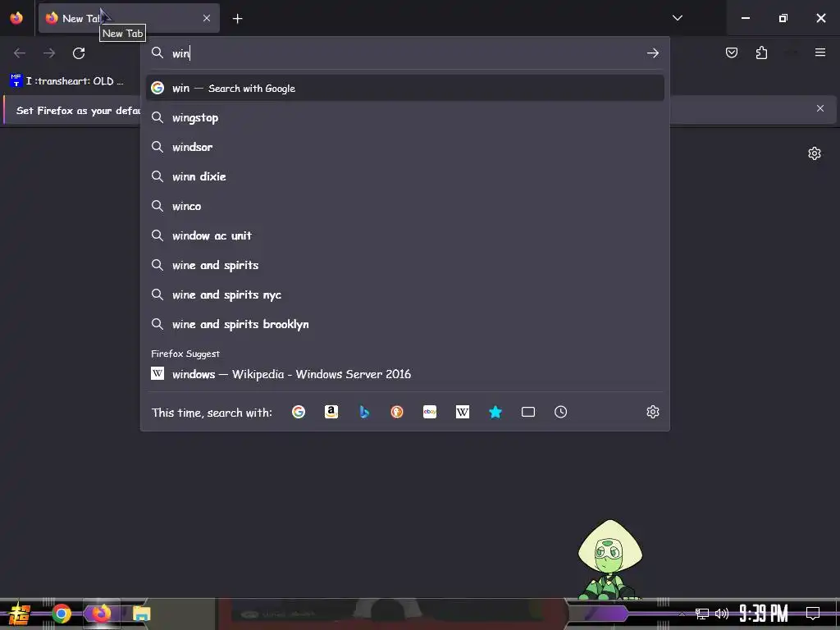Go forward one page arrow

49,53
